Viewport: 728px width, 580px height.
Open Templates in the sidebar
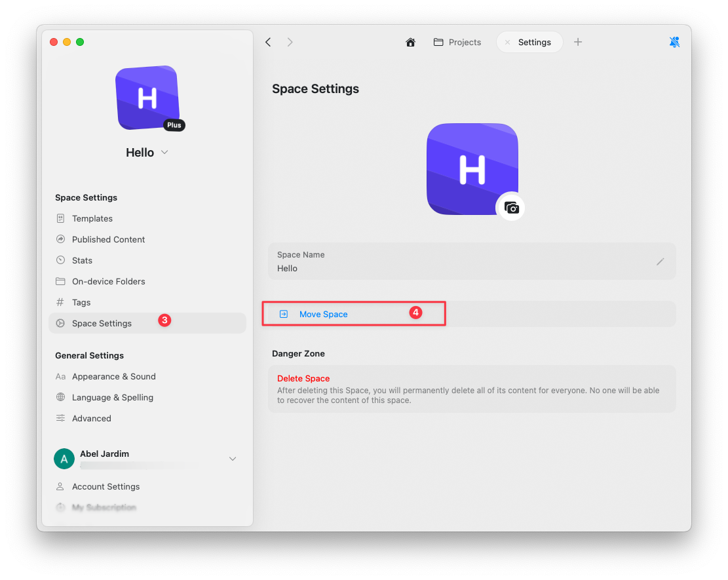click(147, 218)
